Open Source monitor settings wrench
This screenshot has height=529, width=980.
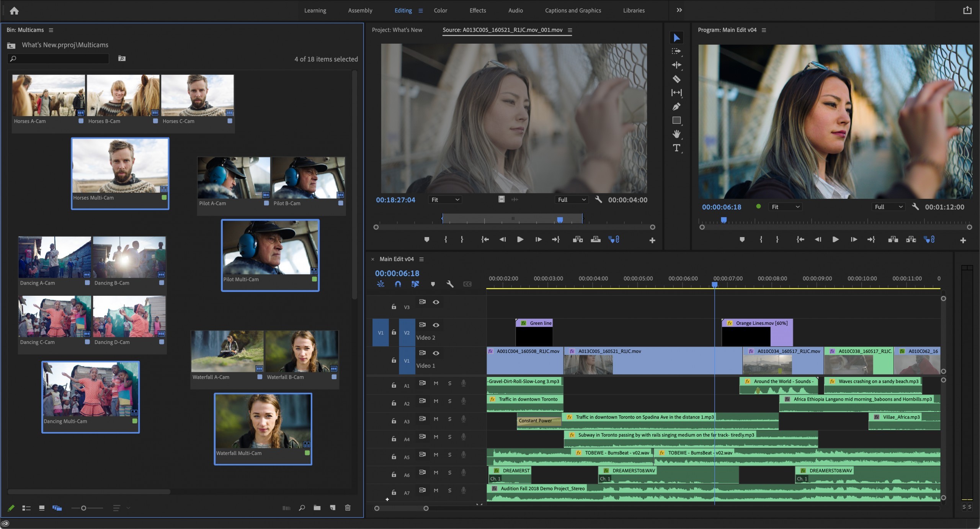pos(598,200)
